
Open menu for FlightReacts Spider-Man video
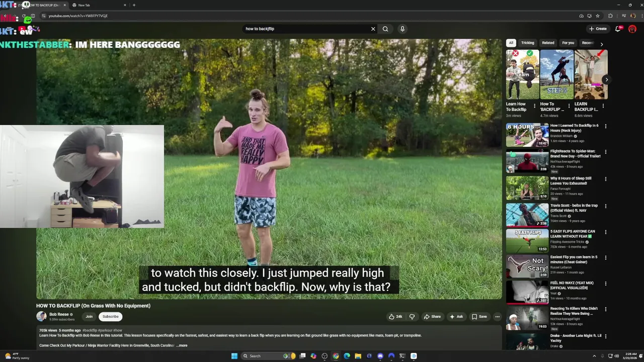click(x=606, y=152)
